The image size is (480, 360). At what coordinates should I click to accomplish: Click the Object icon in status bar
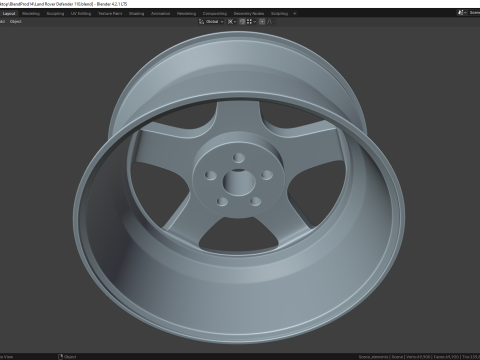(61, 357)
